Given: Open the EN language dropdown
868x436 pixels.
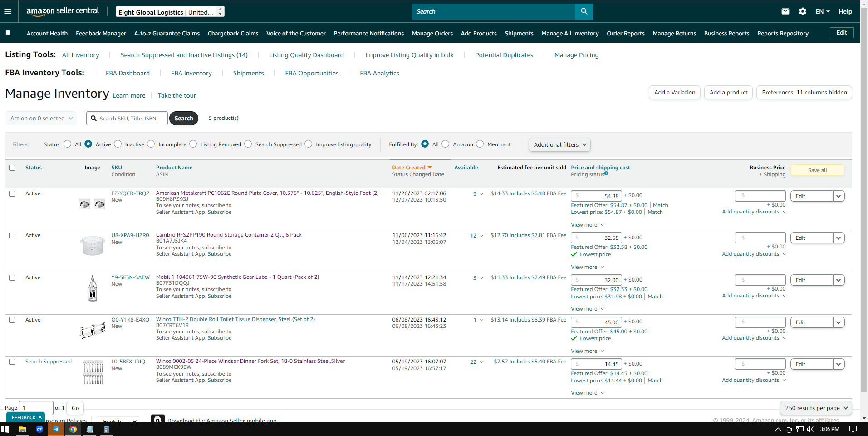Looking at the screenshot, I should pos(822,11).
